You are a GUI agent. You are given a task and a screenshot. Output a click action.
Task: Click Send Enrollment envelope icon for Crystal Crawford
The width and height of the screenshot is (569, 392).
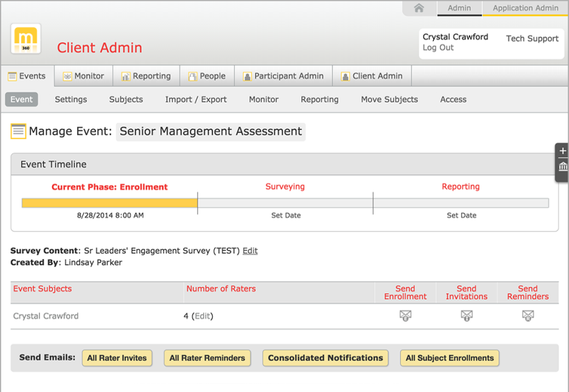tap(405, 316)
